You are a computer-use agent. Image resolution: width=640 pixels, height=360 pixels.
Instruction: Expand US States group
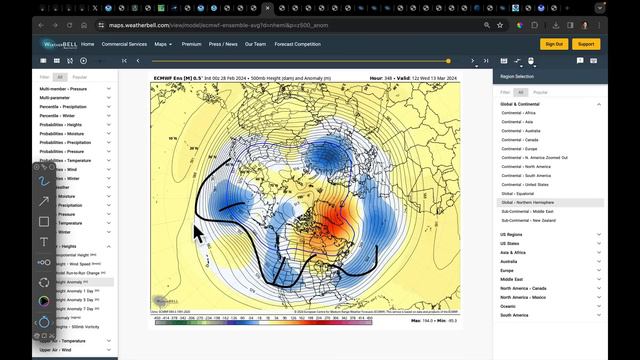point(550,243)
